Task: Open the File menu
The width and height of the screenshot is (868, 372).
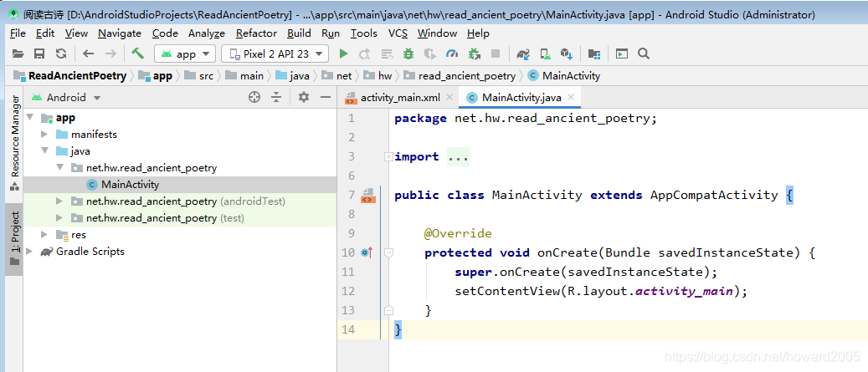Action: pos(18,33)
